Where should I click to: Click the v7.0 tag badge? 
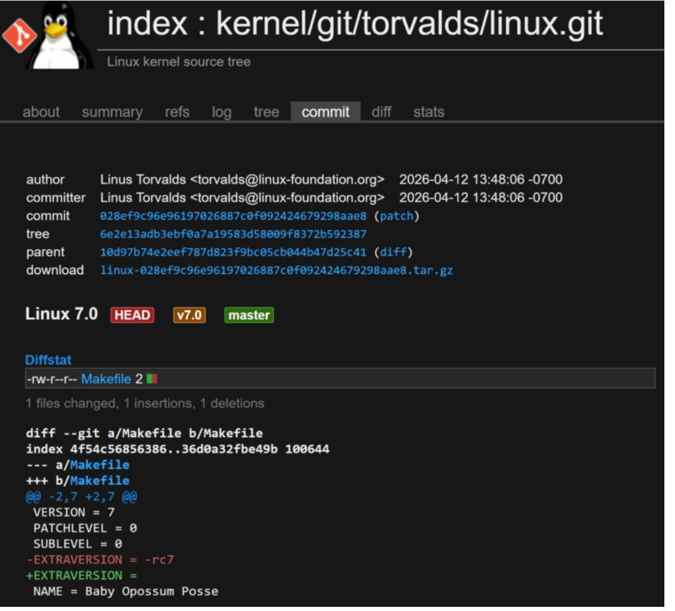pyautogui.click(x=189, y=315)
